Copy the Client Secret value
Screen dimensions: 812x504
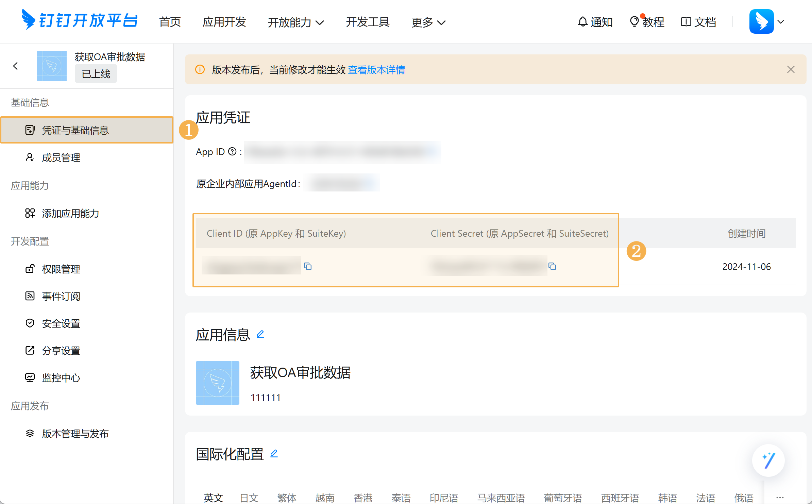pyautogui.click(x=552, y=266)
